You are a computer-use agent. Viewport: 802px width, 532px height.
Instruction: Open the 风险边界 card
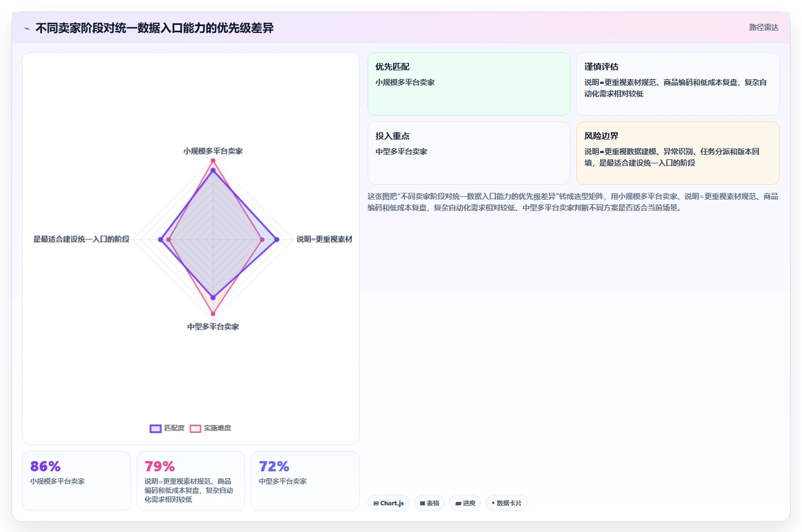(x=678, y=153)
